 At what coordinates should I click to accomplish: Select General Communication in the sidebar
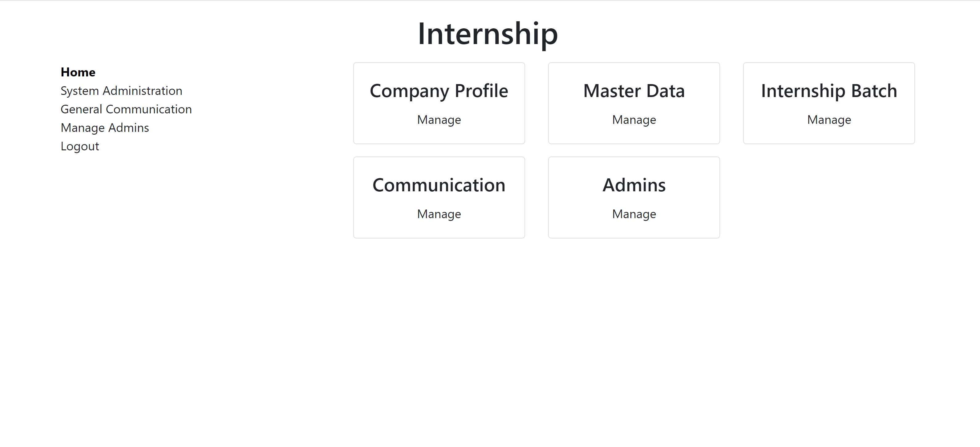coord(126,110)
